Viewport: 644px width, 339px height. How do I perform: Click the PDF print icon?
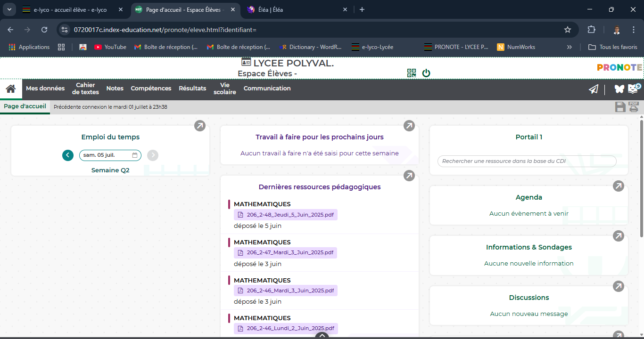tap(634, 107)
